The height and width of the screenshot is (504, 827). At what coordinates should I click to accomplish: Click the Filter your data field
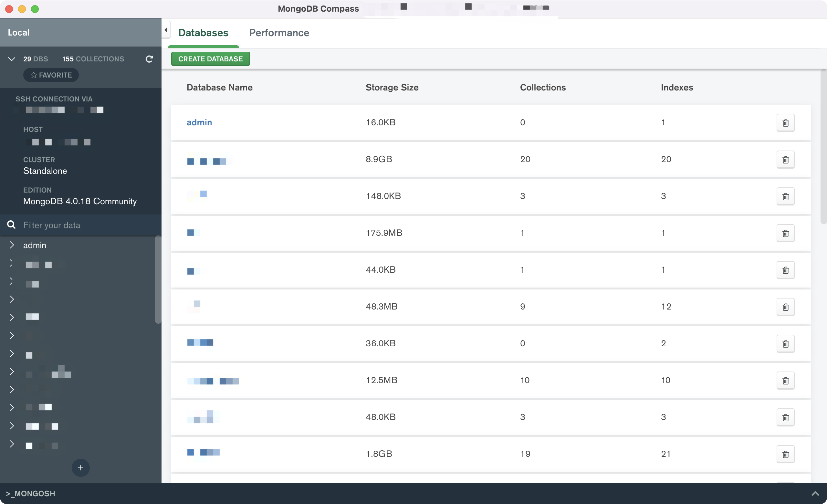coord(87,225)
